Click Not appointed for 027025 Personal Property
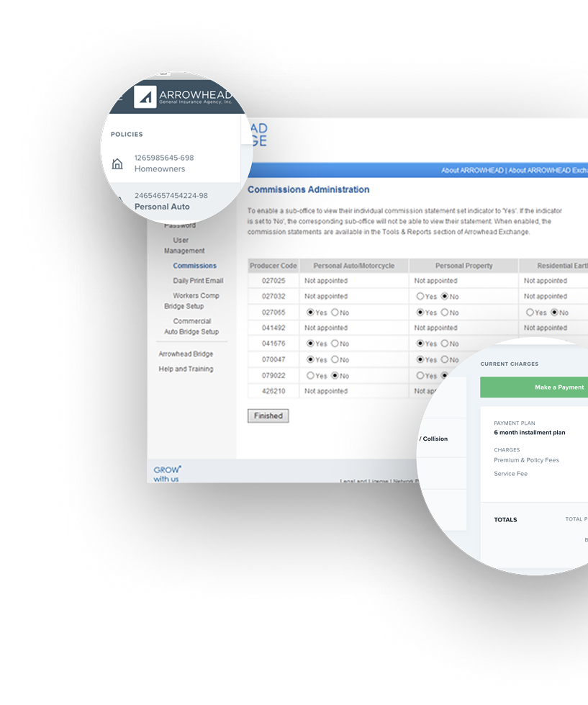Screen dimensions: 588x705 (435, 281)
